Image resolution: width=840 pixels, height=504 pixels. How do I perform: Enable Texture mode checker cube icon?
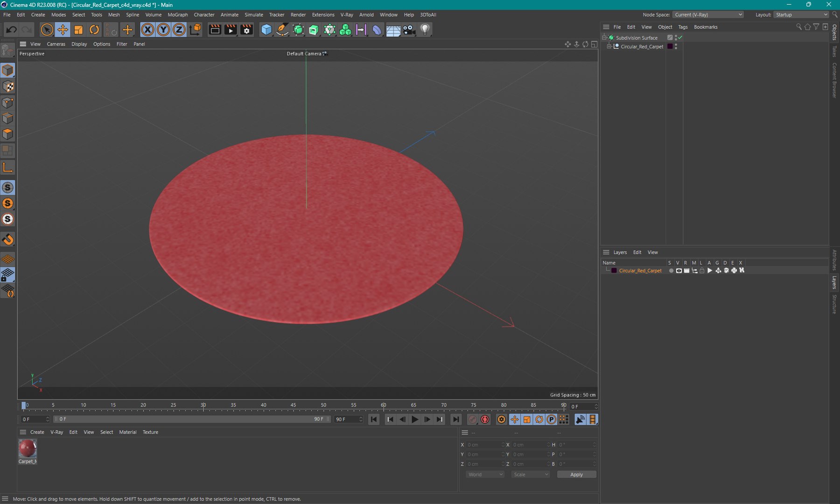[8, 86]
